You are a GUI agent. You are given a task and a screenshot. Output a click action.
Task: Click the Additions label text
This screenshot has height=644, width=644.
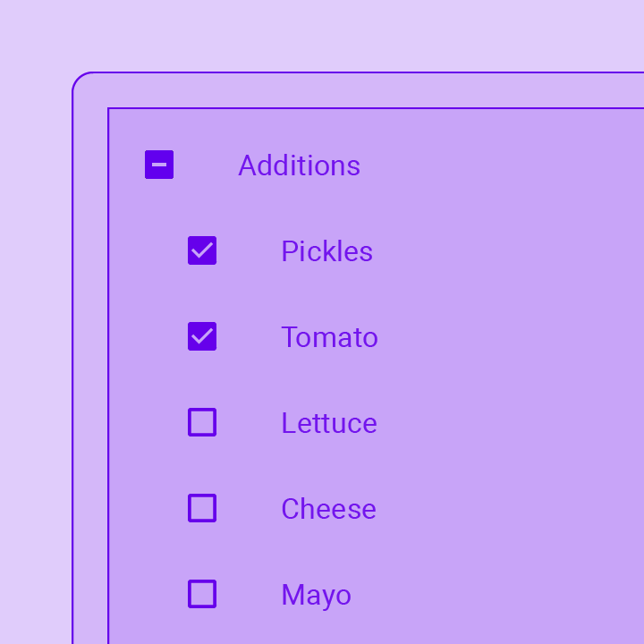tap(300, 165)
